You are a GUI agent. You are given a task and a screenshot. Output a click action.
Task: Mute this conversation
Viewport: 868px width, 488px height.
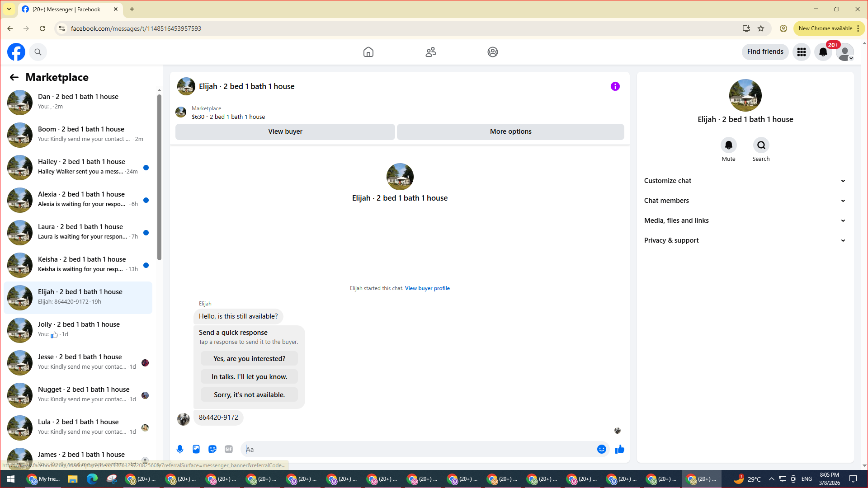(x=728, y=145)
